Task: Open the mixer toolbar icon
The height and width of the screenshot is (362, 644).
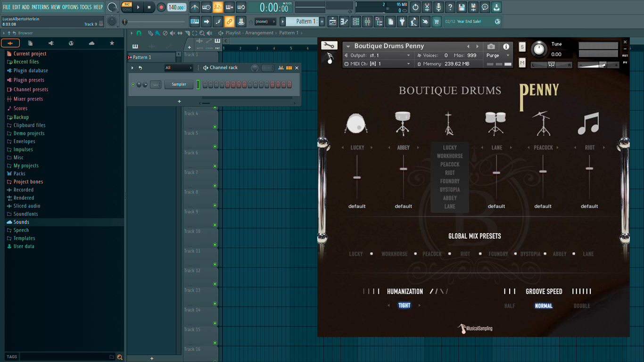Action: (367, 21)
